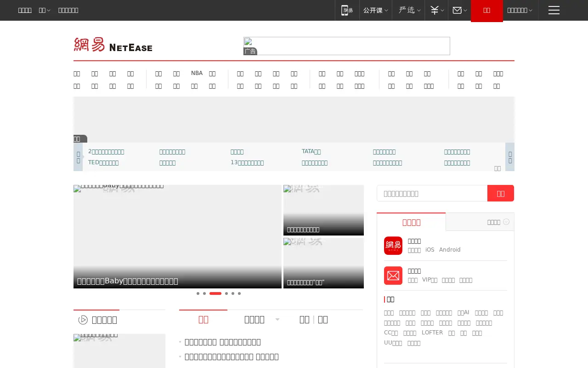Select the last carousel dot

coord(239,293)
